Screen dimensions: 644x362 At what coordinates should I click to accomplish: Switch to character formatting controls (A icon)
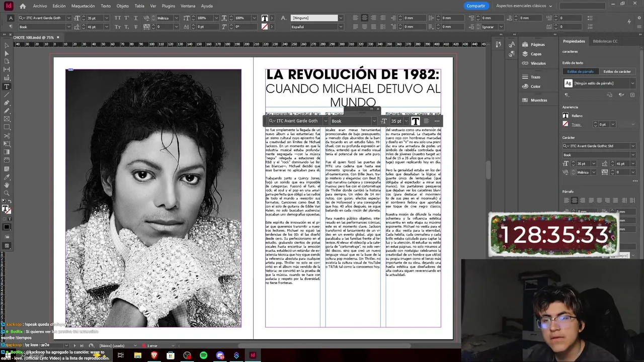click(x=11, y=18)
